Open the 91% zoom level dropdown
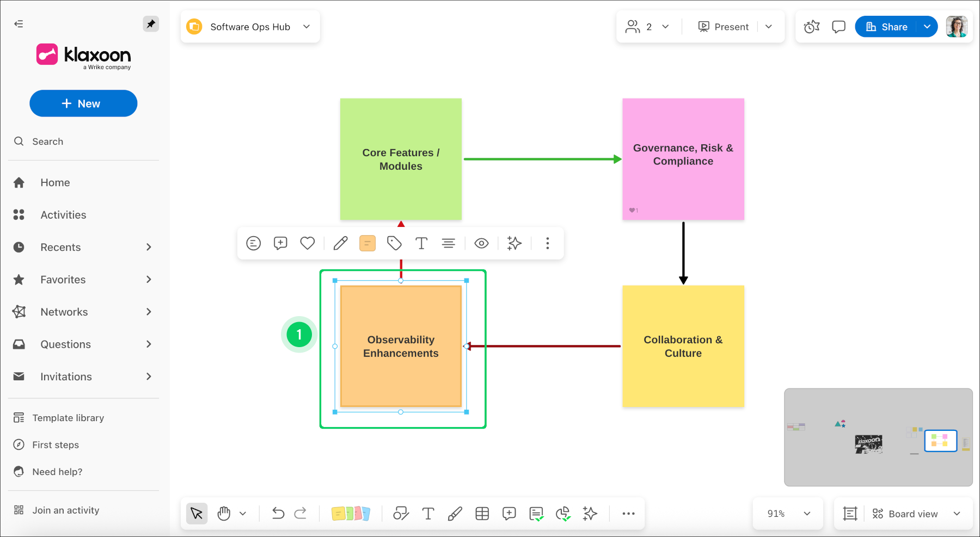 (x=788, y=514)
